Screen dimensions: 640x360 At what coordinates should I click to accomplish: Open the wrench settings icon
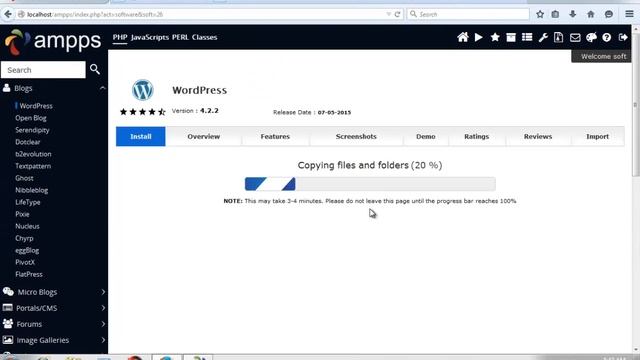[x=543, y=38]
